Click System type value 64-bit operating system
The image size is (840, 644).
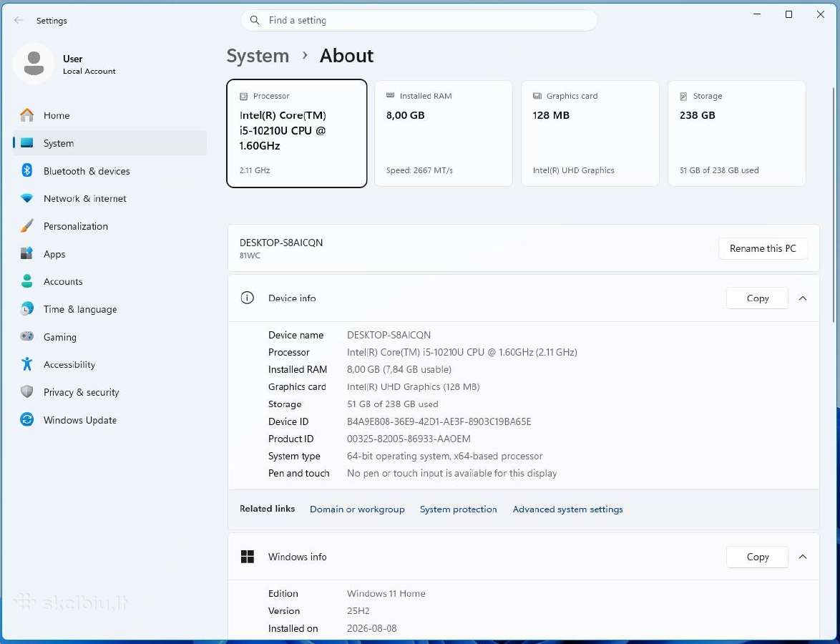(x=444, y=457)
